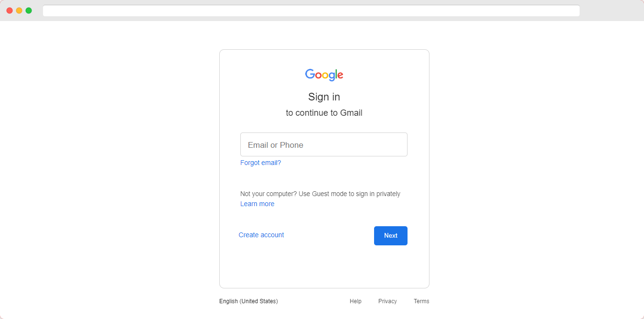This screenshot has width=644, height=319.
Task: Open the Terms footer link
Action: (x=421, y=301)
